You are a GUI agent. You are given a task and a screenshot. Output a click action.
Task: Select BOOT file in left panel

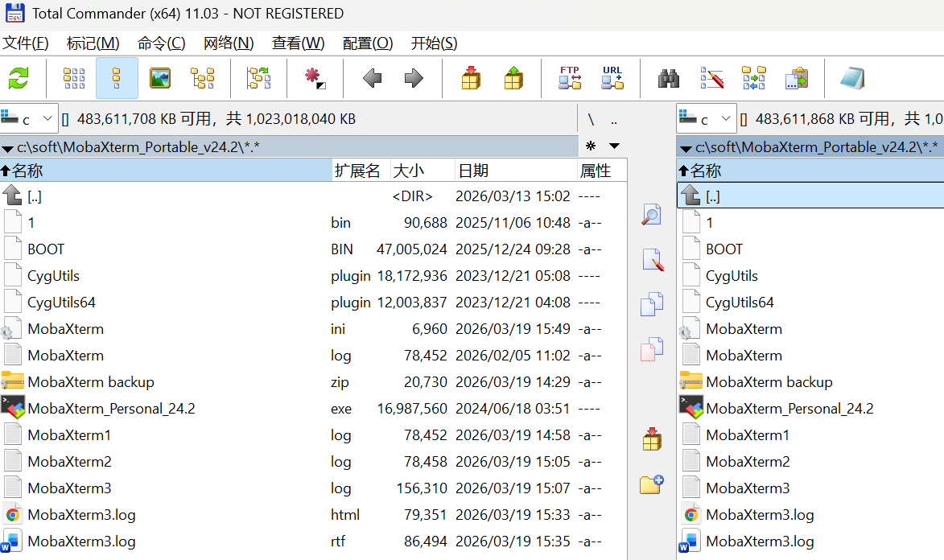point(313,249)
